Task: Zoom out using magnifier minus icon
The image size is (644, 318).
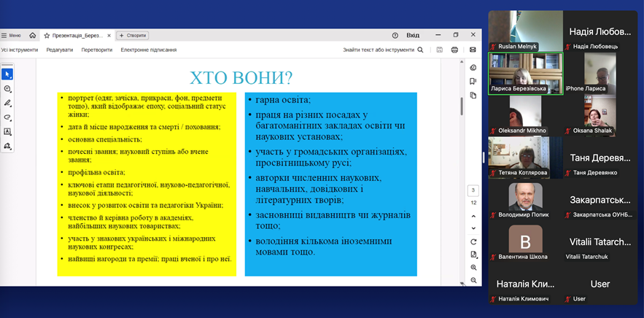Action: tap(473, 280)
